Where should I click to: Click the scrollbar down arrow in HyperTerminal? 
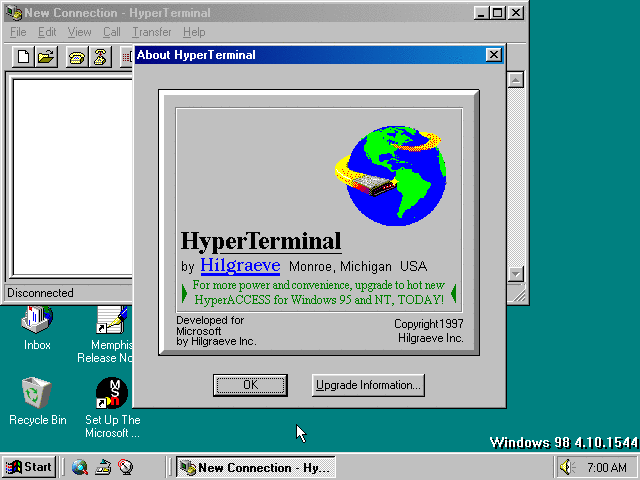(x=516, y=274)
